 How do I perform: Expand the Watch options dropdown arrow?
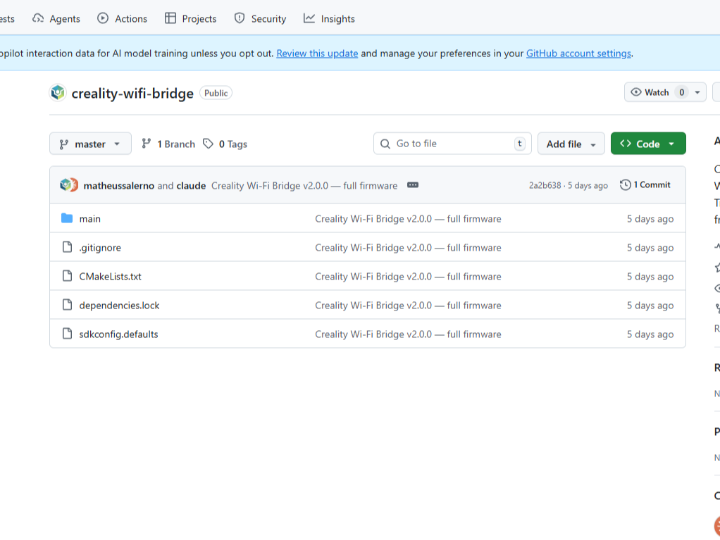pos(697,92)
